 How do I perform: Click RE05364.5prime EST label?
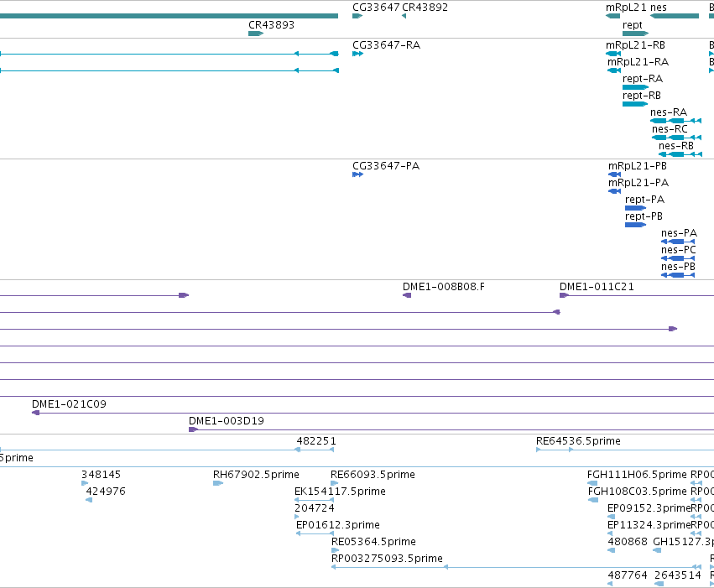(373, 542)
